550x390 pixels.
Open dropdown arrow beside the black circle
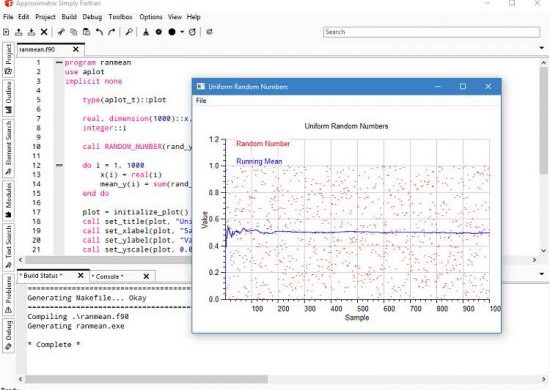(182, 32)
